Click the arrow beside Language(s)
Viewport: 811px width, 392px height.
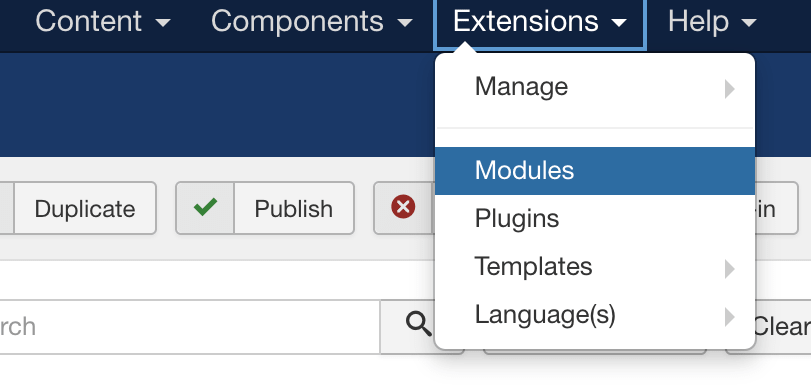pos(729,317)
